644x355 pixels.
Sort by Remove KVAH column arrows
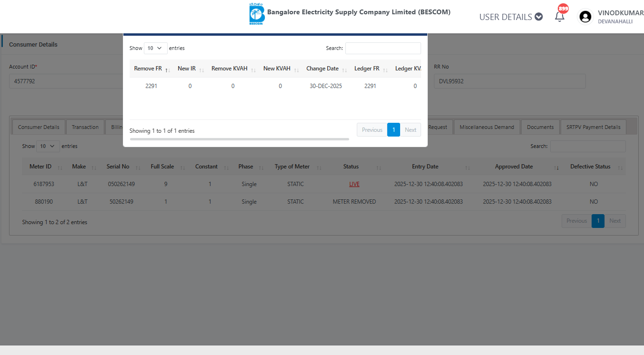point(253,69)
